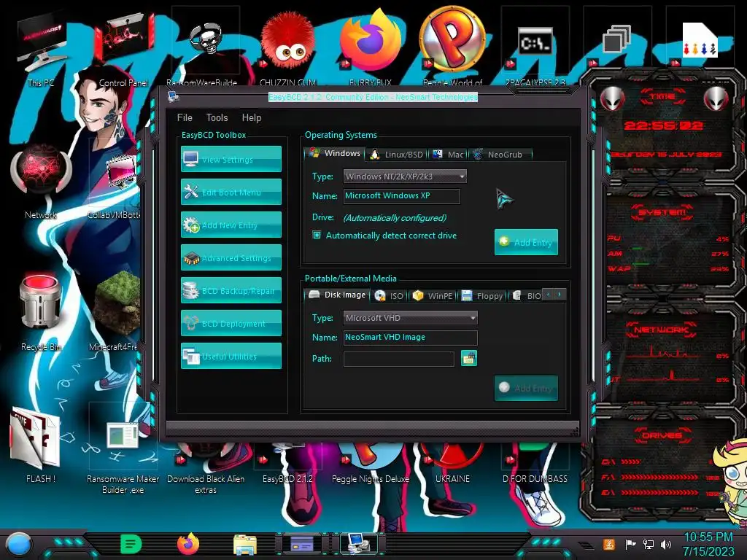
Task: Switch to the Mac tab
Action: click(x=448, y=155)
